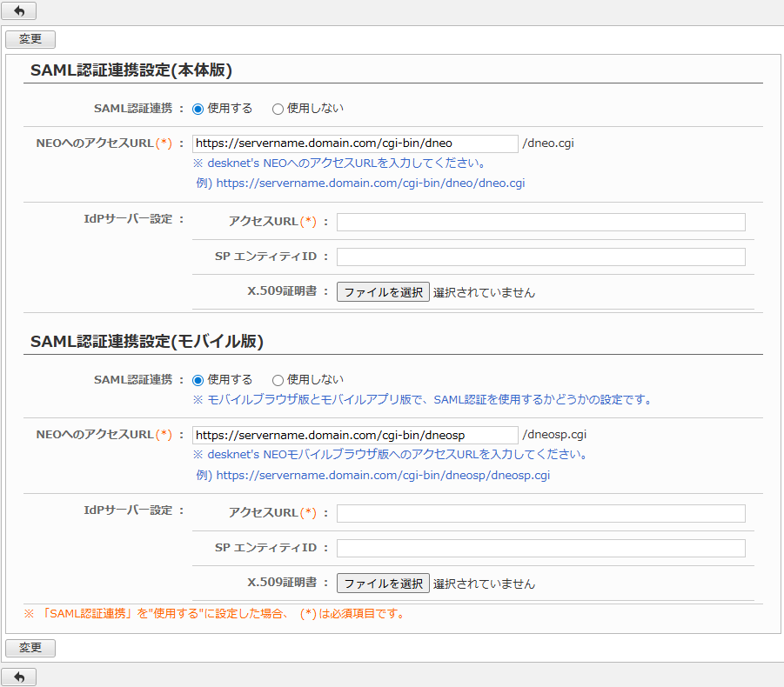Viewport: 784px width, 687px height.
Task: Focus the モバイル版 IdP アクセスURL field
Action: click(x=540, y=513)
